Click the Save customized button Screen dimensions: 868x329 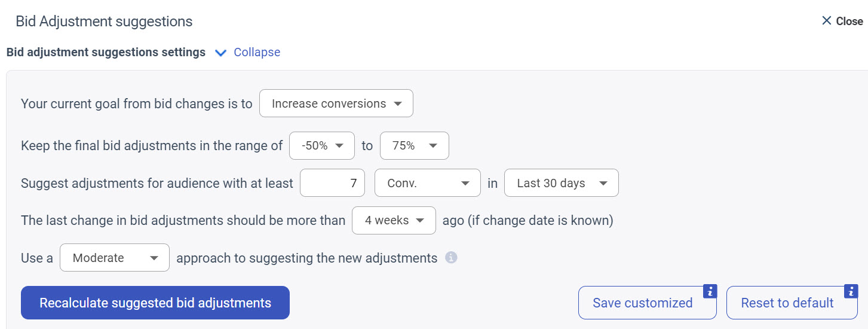pyautogui.click(x=642, y=303)
